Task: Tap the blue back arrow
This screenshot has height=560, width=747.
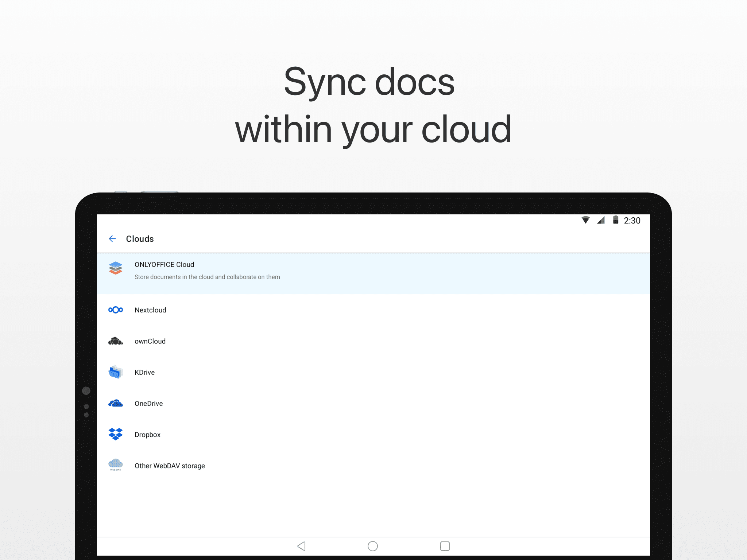Action: [112, 239]
